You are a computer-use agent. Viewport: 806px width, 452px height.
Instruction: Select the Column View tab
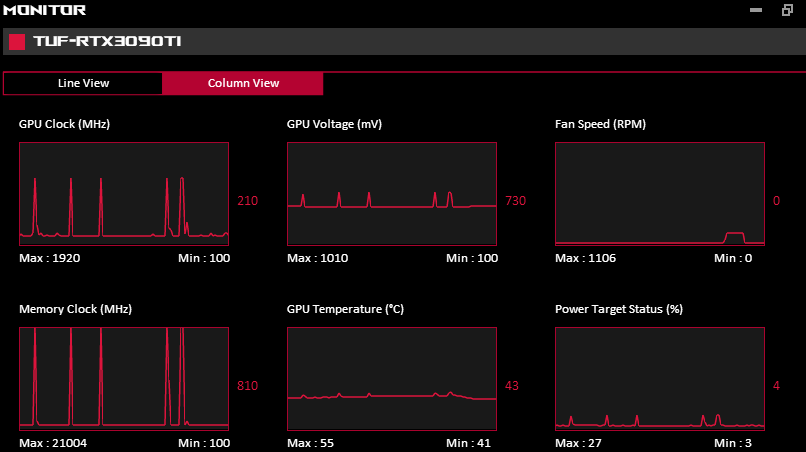tap(243, 83)
